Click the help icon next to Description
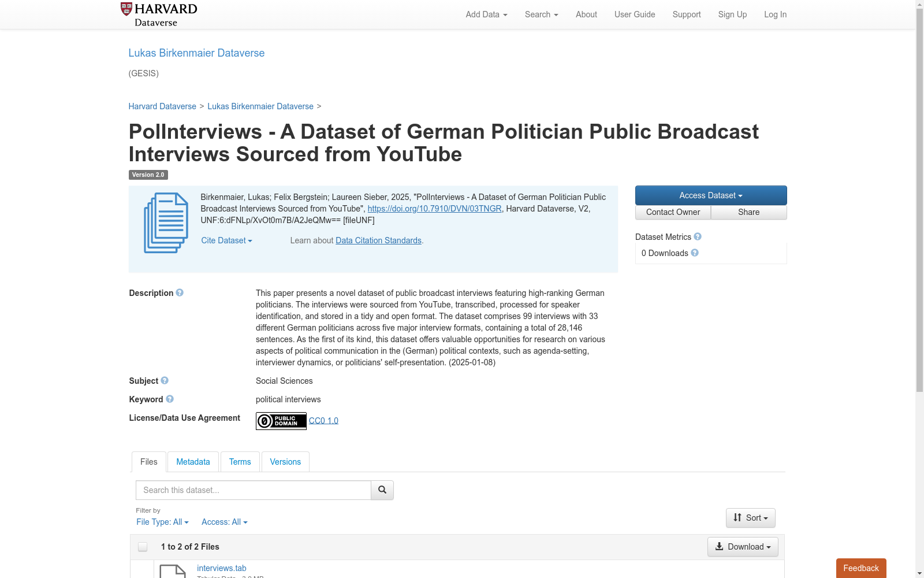This screenshot has width=924, height=578. (x=180, y=293)
